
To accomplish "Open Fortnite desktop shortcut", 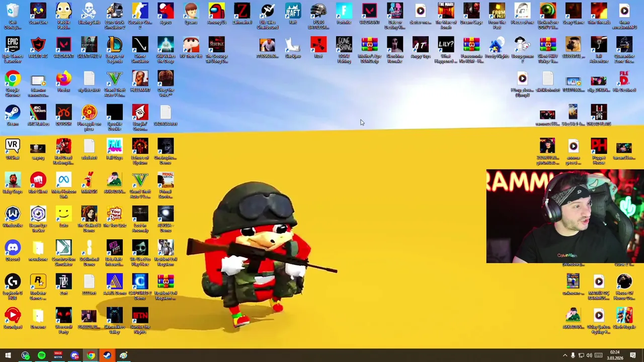I will pyautogui.click(x=344, y=14).
